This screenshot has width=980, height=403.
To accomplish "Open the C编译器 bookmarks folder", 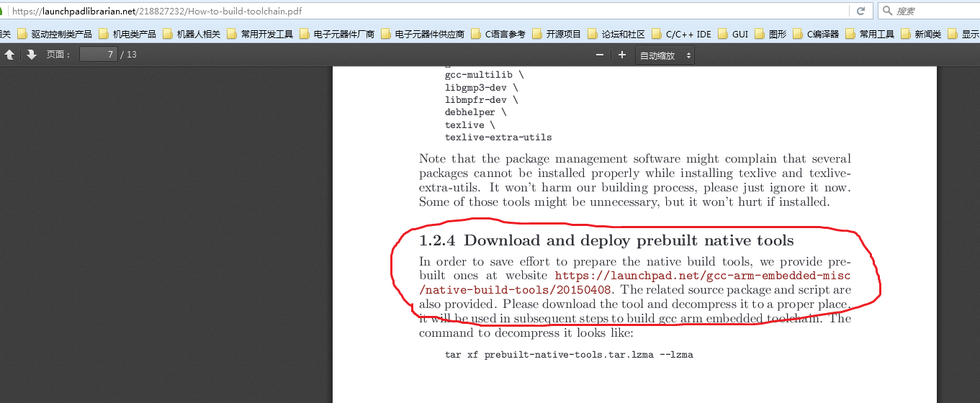I will point(815,34).
